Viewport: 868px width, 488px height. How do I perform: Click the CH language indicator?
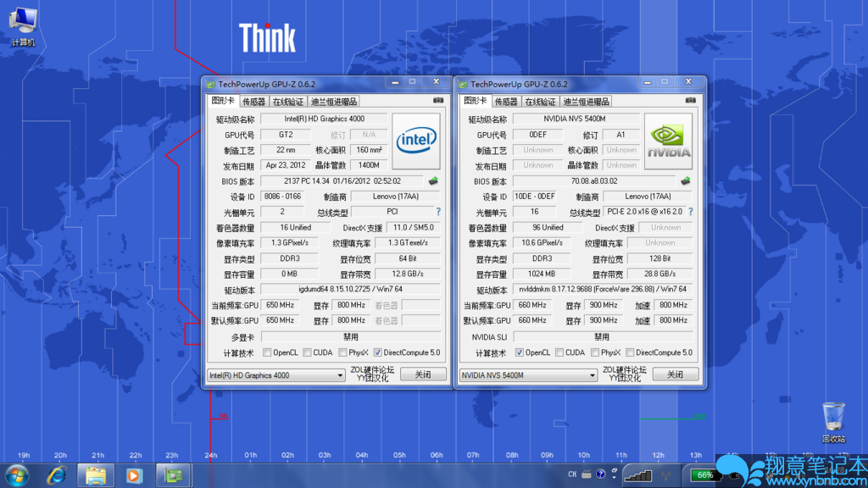pyautogui.click(x=572, y=474)
